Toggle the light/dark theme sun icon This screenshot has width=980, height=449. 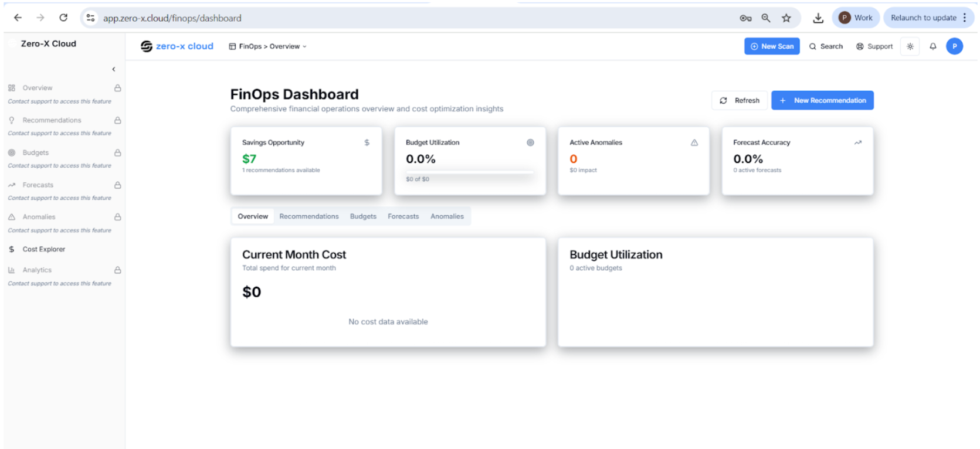[x=910, y=46]
